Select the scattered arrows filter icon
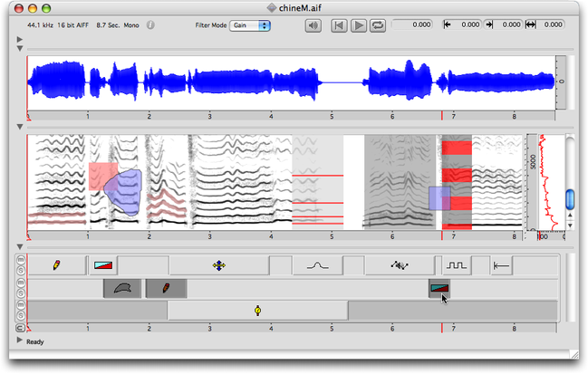This screenshot has width=588, height=374. click(x=399, y=265)
